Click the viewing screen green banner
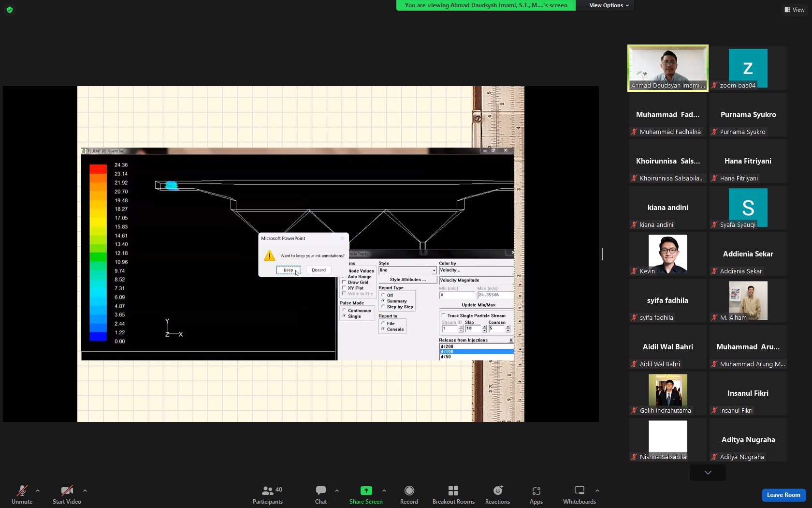Screen dimensions: 812x508 coord(486,5)
